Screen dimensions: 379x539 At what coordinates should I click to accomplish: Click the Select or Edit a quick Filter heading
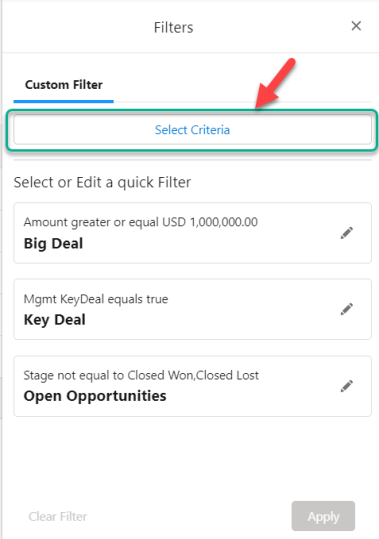[102, 182]
